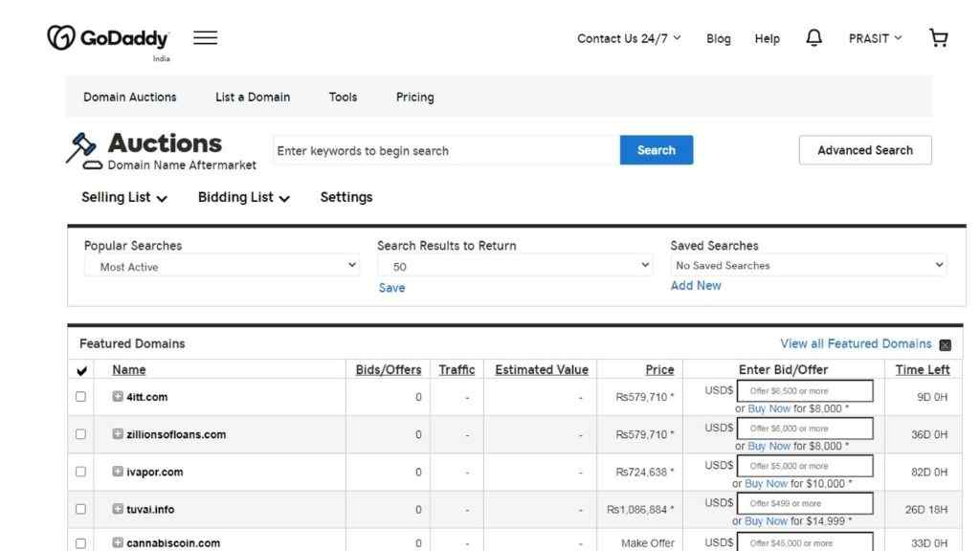Sort by the Estimated Value column header
980x551 pixels.
click(542, 370)
